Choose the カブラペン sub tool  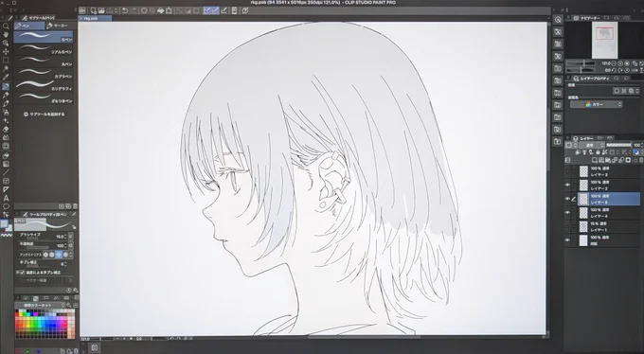tap(44, 73)
